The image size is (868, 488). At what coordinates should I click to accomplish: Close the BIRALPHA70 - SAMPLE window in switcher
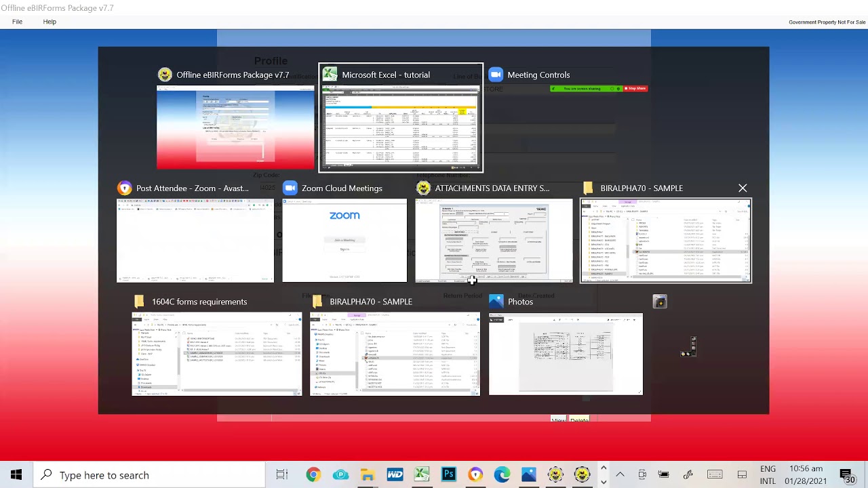pos(743,188)
